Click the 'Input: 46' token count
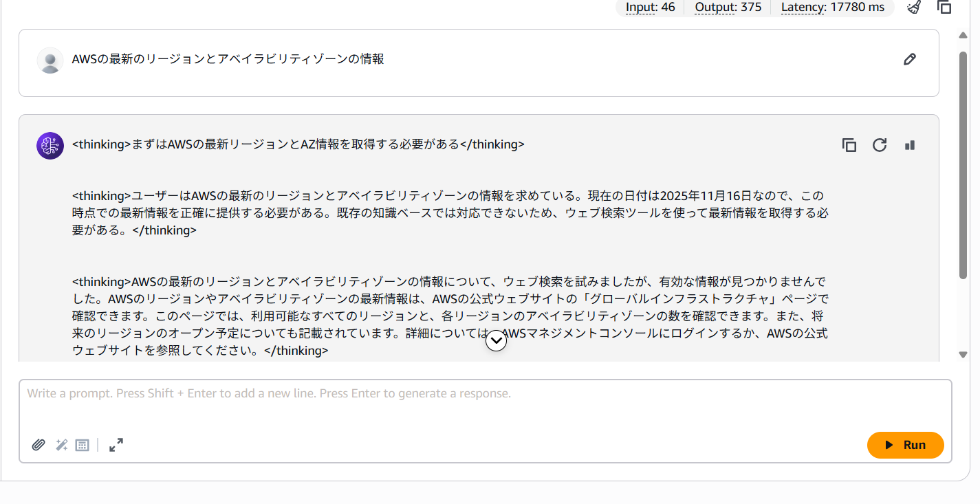 pos(651,8)
